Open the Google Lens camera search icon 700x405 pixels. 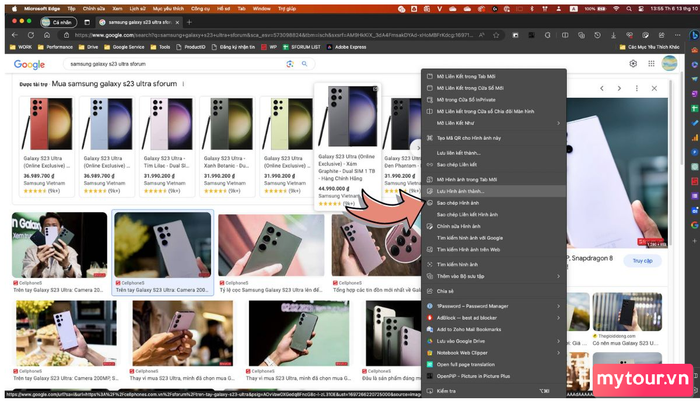tap(290, 64)
